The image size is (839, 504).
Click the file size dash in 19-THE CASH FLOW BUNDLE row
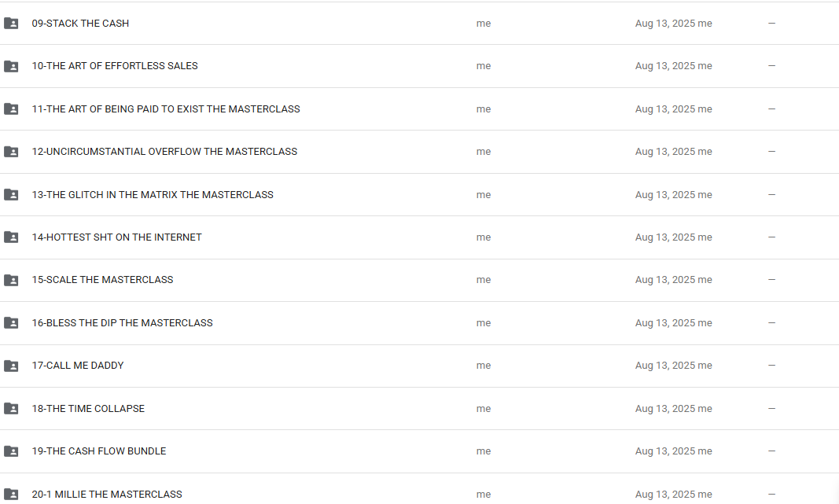coord(771,451)
